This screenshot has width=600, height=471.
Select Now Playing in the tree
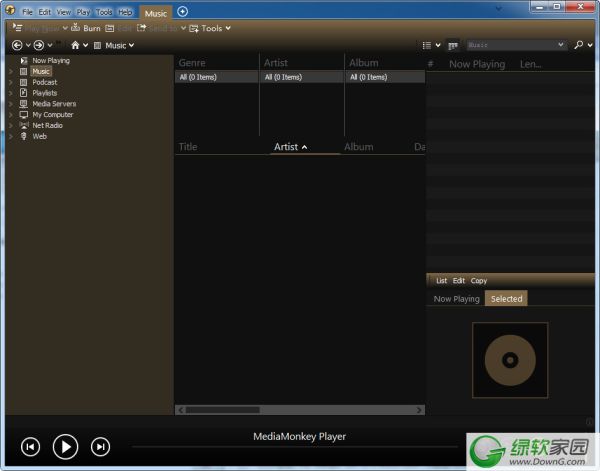51,60
